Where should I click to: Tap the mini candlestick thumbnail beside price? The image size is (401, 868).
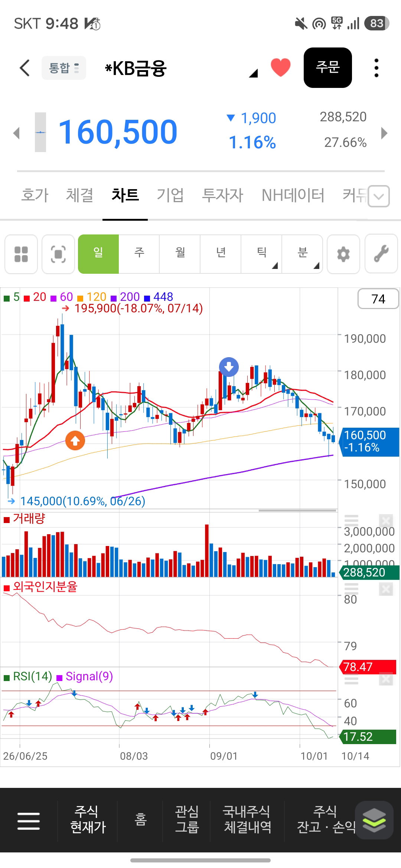(40, 132)
